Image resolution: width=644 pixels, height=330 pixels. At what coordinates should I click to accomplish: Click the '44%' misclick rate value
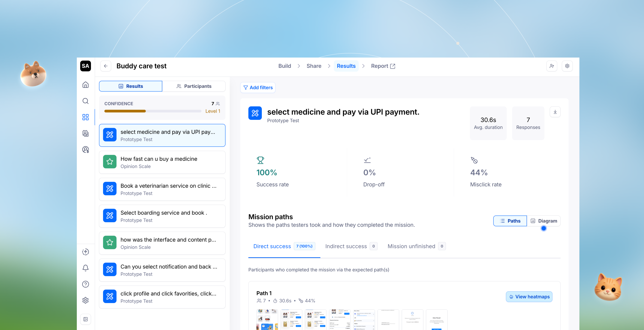479,172
